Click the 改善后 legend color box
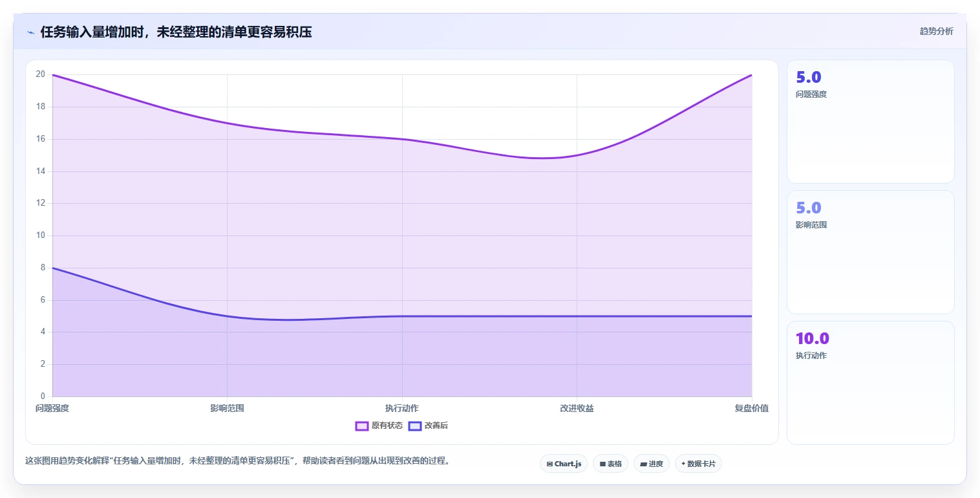This screenshot has width=980, height=498. 415,426
